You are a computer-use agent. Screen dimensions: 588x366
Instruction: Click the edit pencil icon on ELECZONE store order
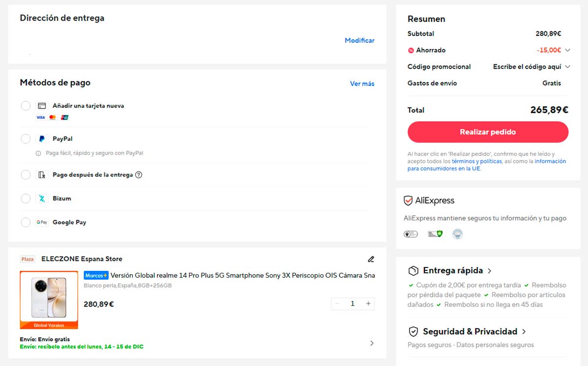point(371,259)
